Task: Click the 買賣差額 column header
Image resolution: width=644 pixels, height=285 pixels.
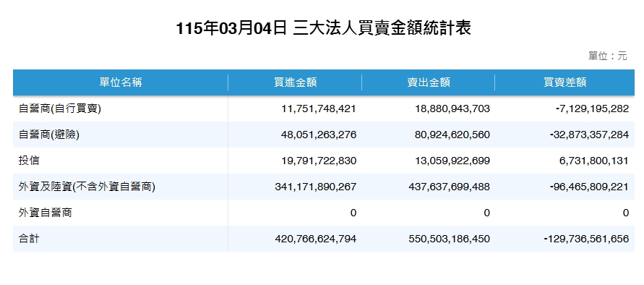Action: point(564,82)
